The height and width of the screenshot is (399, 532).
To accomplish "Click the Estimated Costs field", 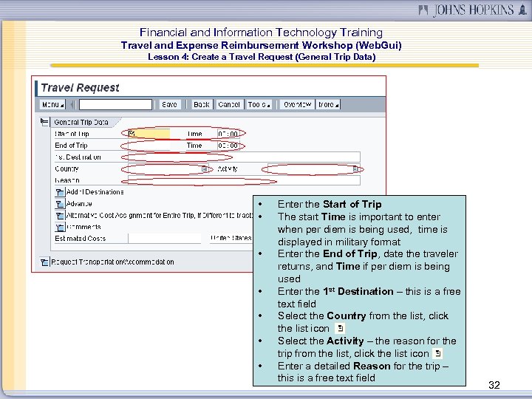I will click(165, 239).
